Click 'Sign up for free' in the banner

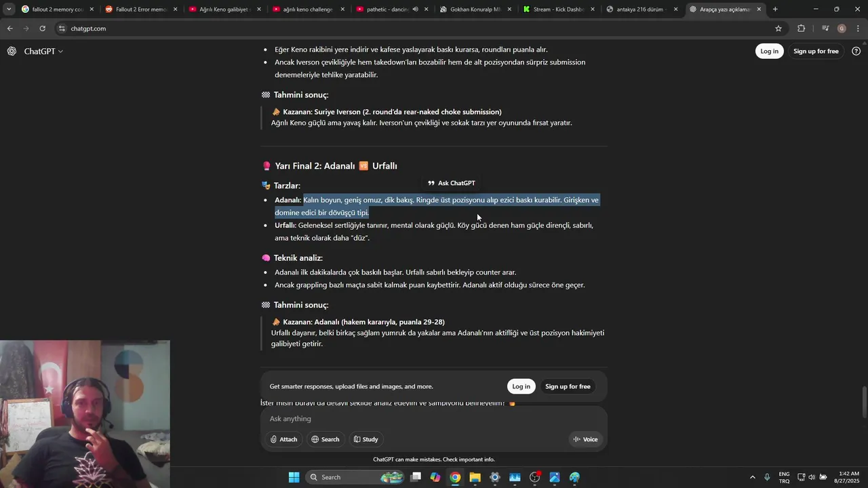coord(568,386)
